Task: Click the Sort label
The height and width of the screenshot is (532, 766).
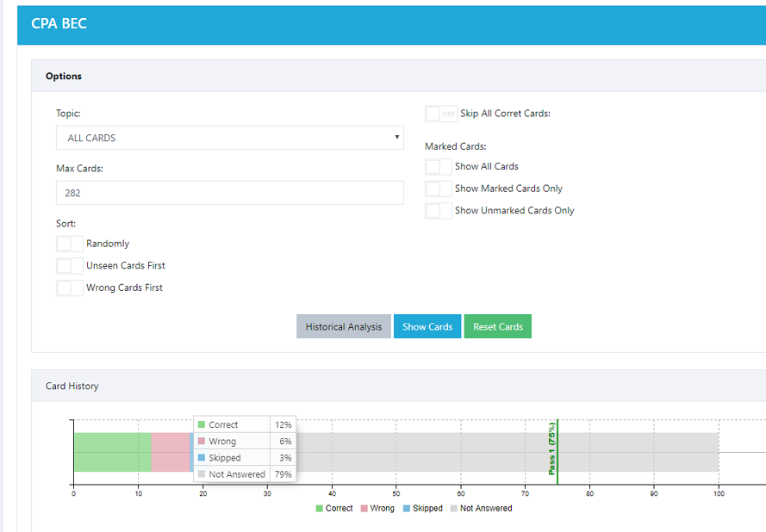Action: tap(66, 224)
